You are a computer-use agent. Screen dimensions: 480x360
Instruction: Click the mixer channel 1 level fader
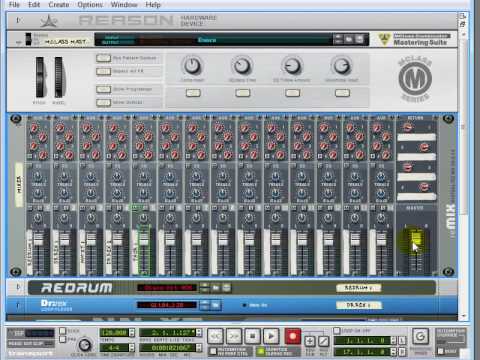point(38,239)
